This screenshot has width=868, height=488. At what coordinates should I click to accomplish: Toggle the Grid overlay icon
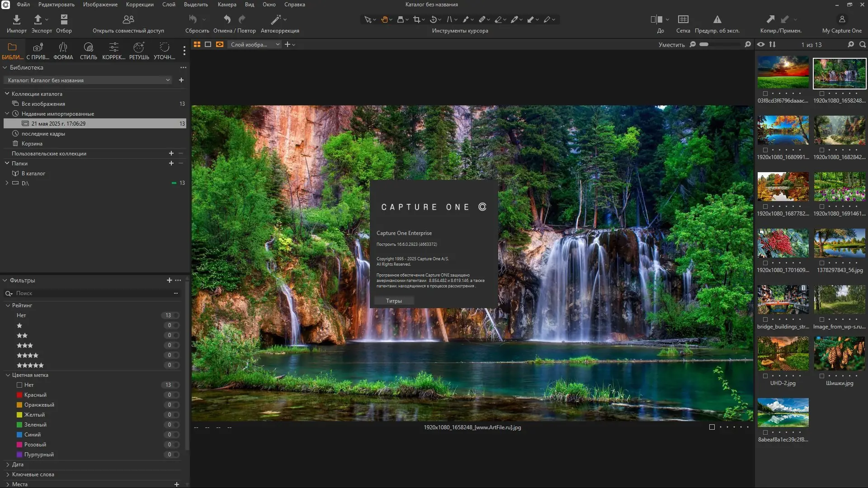tap(683, 19)
